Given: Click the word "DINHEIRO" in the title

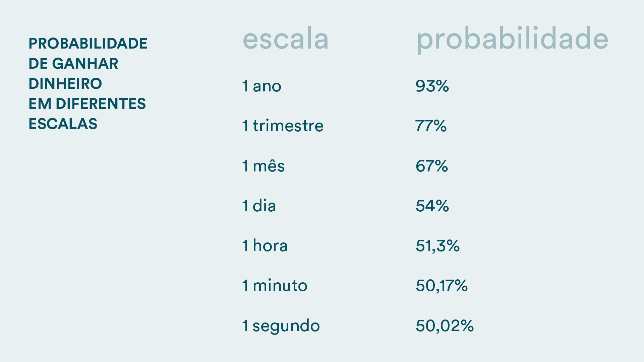Looking at the screenshot, I should [x=65, y=84].
